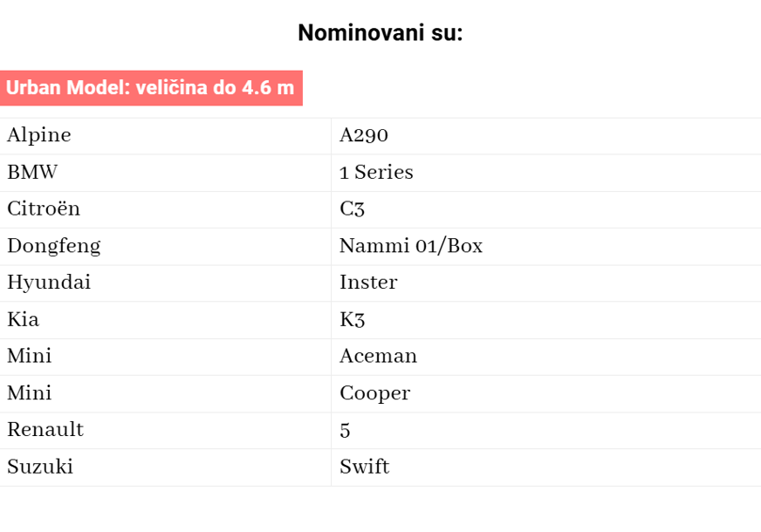Select the 1 Series model cell
This screenshot has width=761, height=532.
546,173
